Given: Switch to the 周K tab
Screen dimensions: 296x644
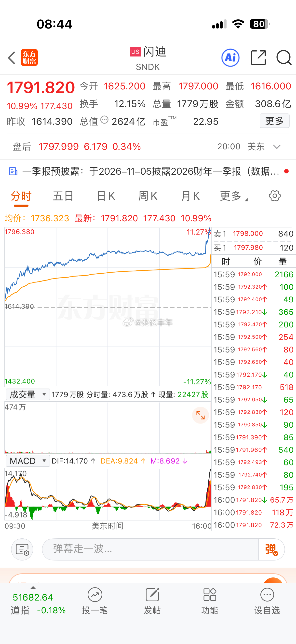Looking at the screenshot, I should 148,196.
